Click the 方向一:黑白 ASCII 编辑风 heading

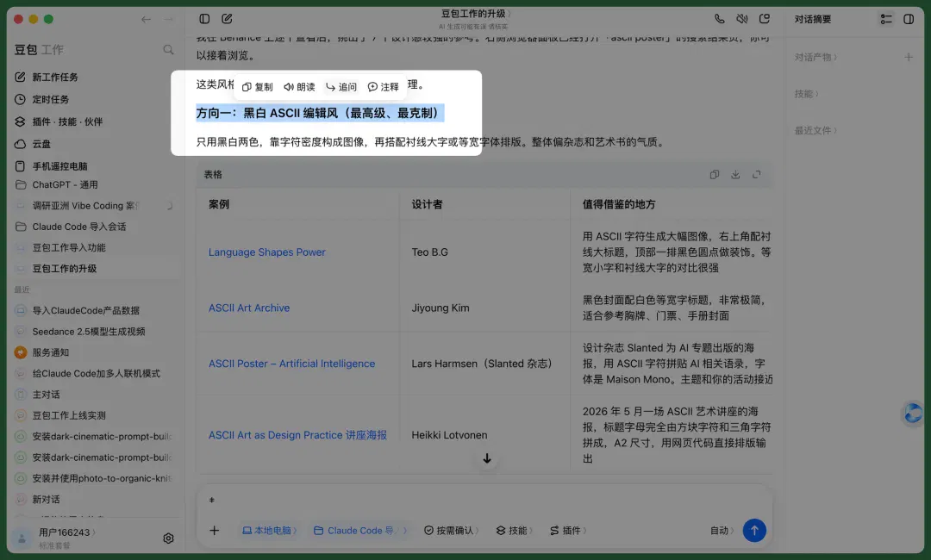(320, 113)
